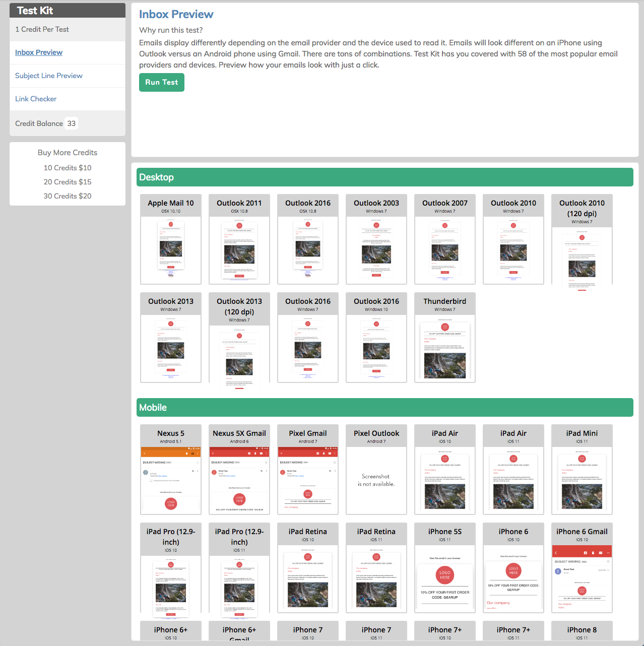Viewport: 644px width, 646px height.
Task: Open Subject Line Preview in sidebar
Action: click(x=49, y=76)
